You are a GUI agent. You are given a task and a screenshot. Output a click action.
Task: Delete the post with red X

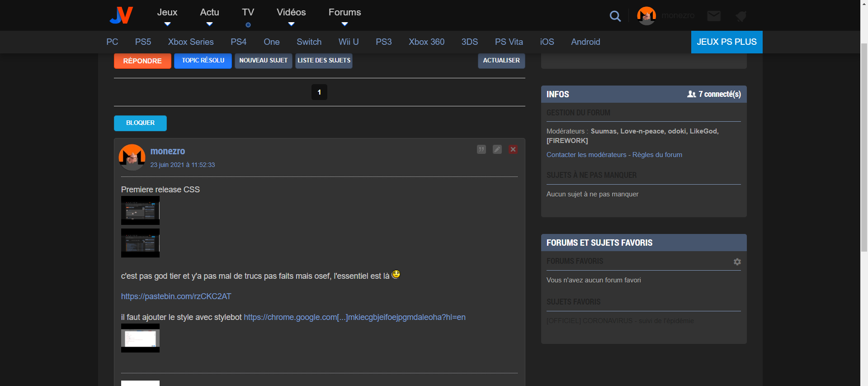(x=513, y=149)
